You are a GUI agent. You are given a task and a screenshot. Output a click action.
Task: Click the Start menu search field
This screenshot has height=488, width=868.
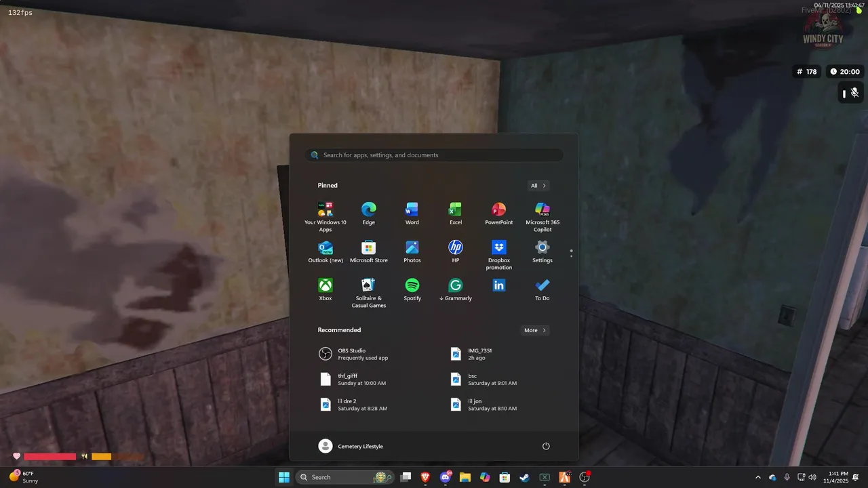pyautogui.click(x=434, y=155)
